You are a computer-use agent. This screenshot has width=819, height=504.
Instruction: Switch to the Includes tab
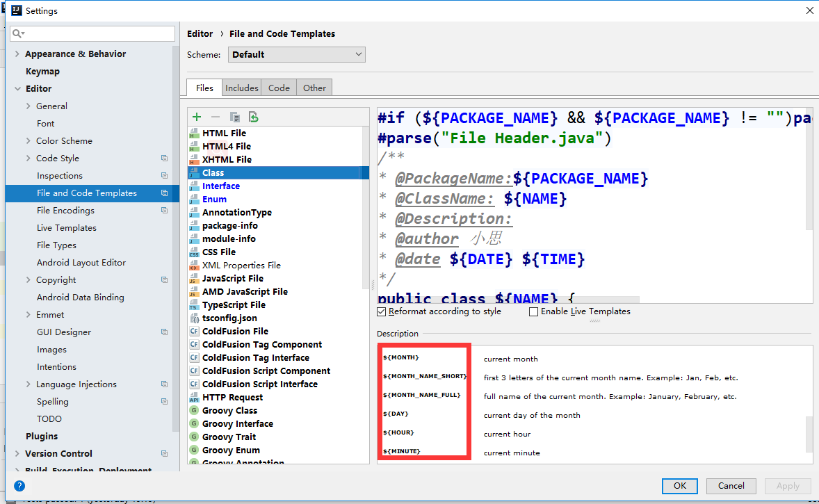pos(242,88)
